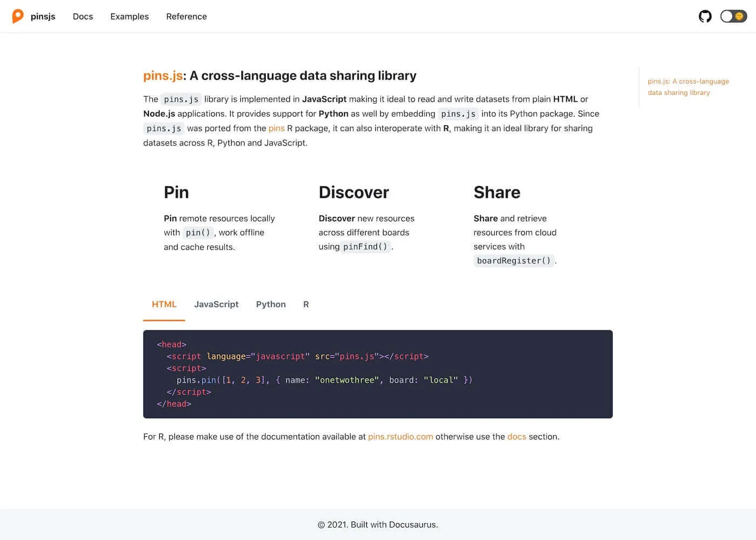Open the Examples navbar item
This screenshot has height=540, width=756.
tap(130, 16)
